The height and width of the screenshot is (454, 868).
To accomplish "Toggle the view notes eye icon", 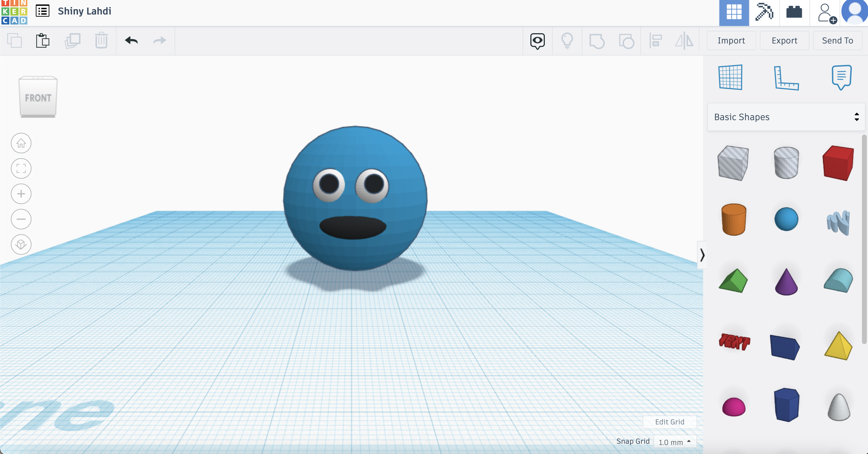I will tap(537, 41).
